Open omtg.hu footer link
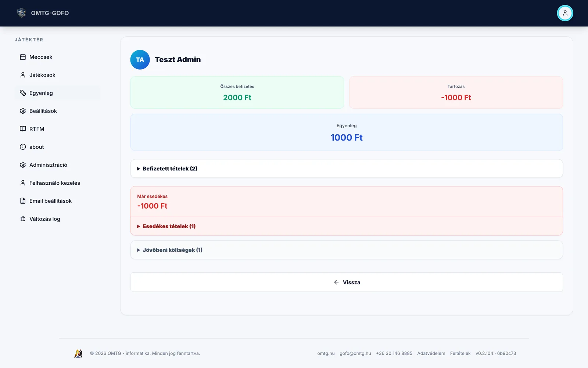 (326, 353)
